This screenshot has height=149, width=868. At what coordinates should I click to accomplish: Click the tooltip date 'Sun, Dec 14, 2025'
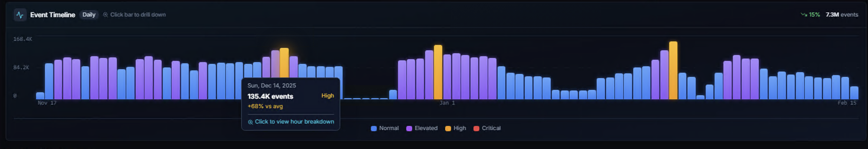[x=272, y=85]
